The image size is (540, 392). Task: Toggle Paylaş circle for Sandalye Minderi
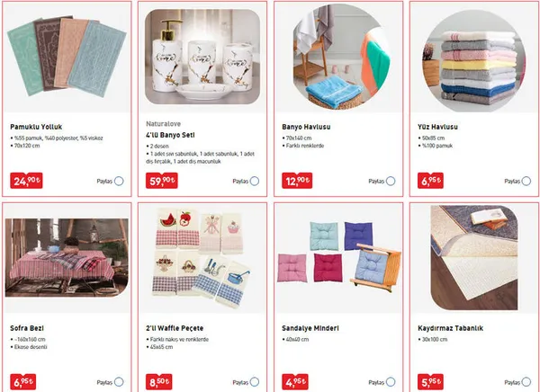(x=391, y=382)
